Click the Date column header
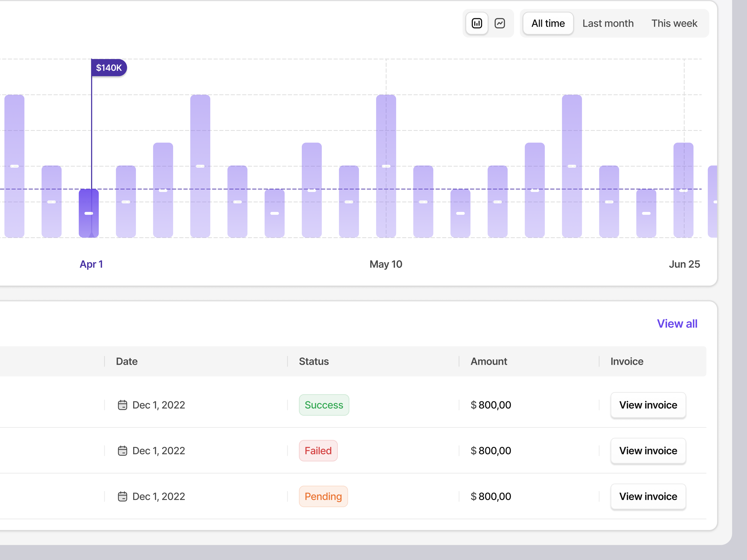The image size is (747, 560). [127, 361]
